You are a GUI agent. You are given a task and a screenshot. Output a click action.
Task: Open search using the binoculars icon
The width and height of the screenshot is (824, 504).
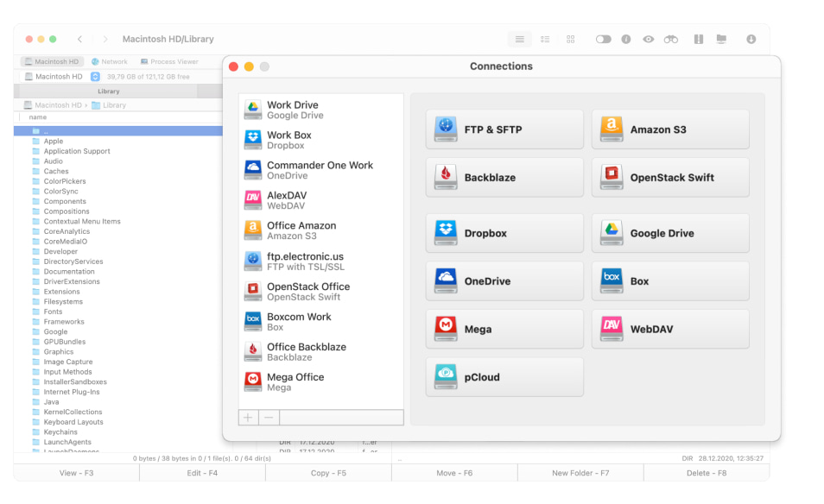click(x=671, y=39)
